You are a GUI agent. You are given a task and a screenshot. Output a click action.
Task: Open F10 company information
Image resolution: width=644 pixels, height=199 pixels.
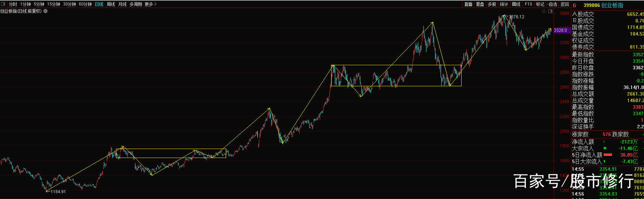click(x=528, y=4)
